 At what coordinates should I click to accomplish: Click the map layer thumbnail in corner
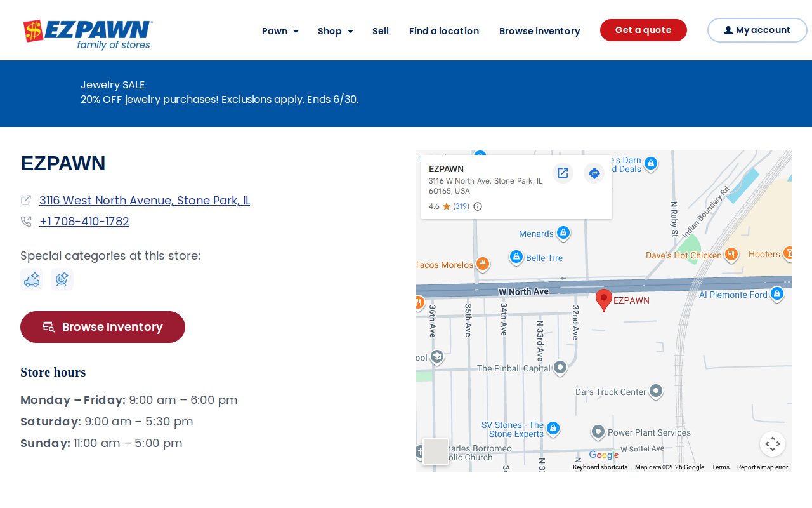pyautogui.click(x=436, y=451)
